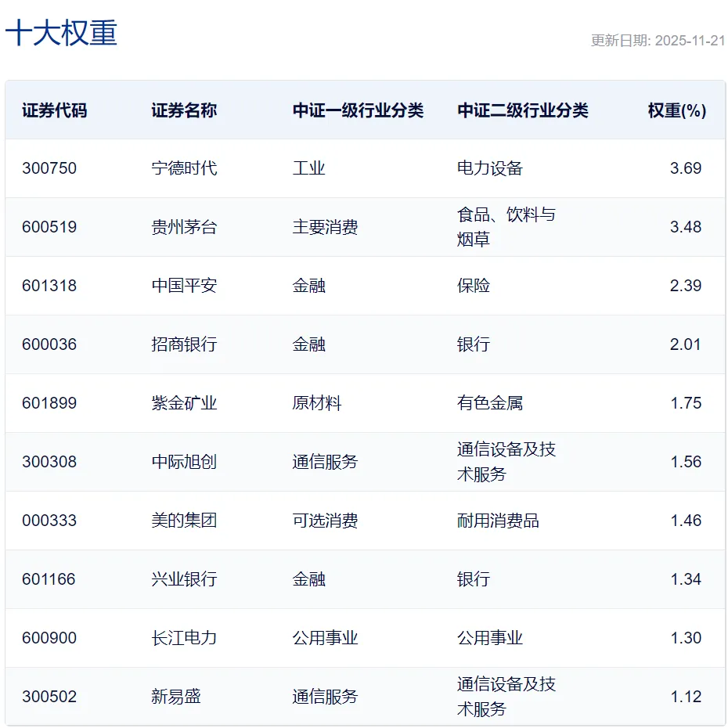Viewport: 728px width, 728px height.
Task: Select security code 300308
Action: 49,462
